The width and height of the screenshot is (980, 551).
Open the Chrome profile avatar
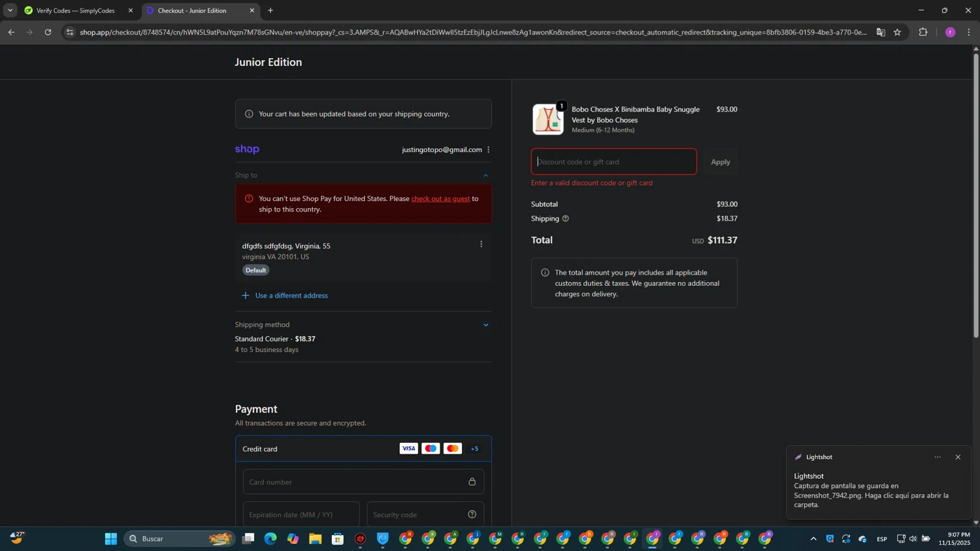pos(950,32)
